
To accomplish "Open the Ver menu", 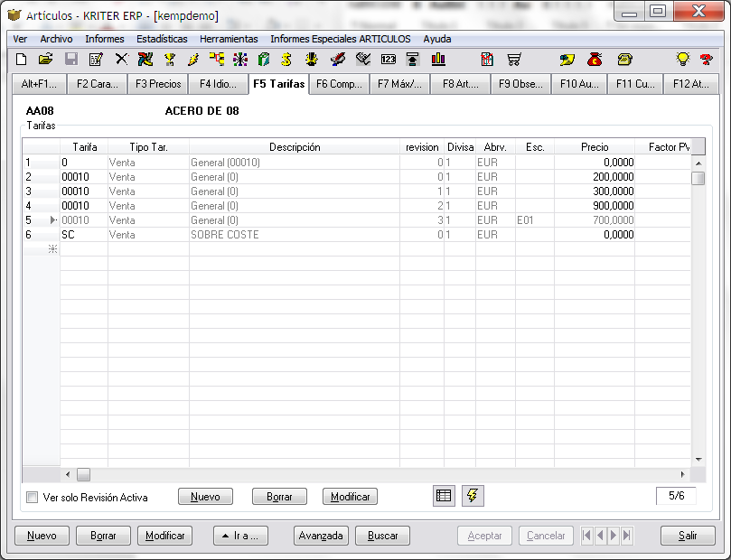I will [x=20, y=39].
